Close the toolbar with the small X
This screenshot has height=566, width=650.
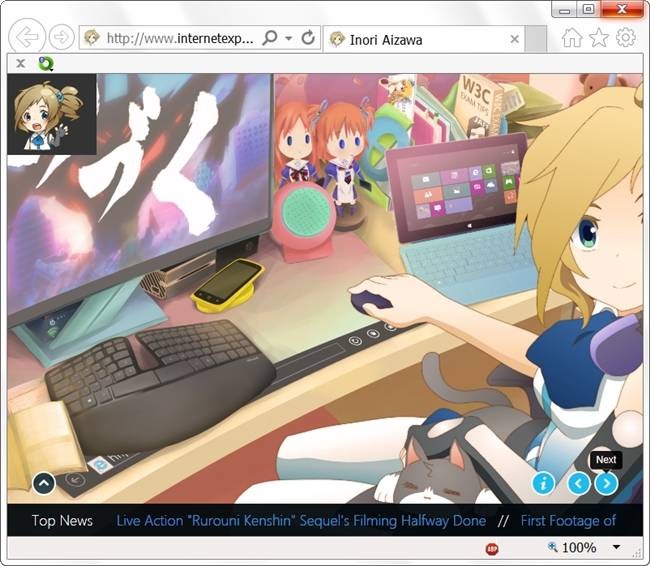20,63
